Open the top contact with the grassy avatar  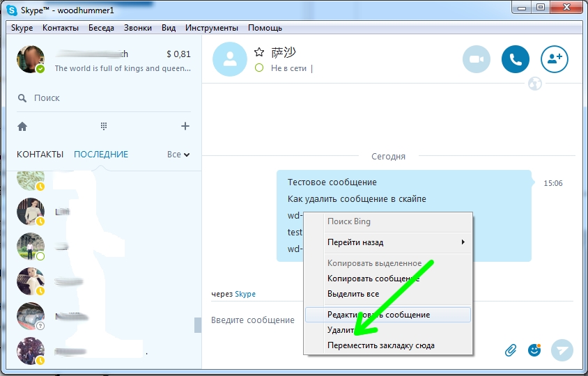point(31,181)
